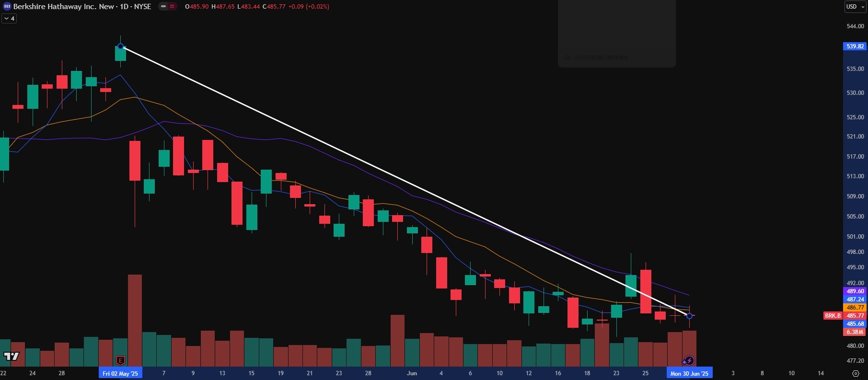Viewport: 868px width, 380px height.
Task: Click the pink approximately-equal status icon
Action: (172, 7)
